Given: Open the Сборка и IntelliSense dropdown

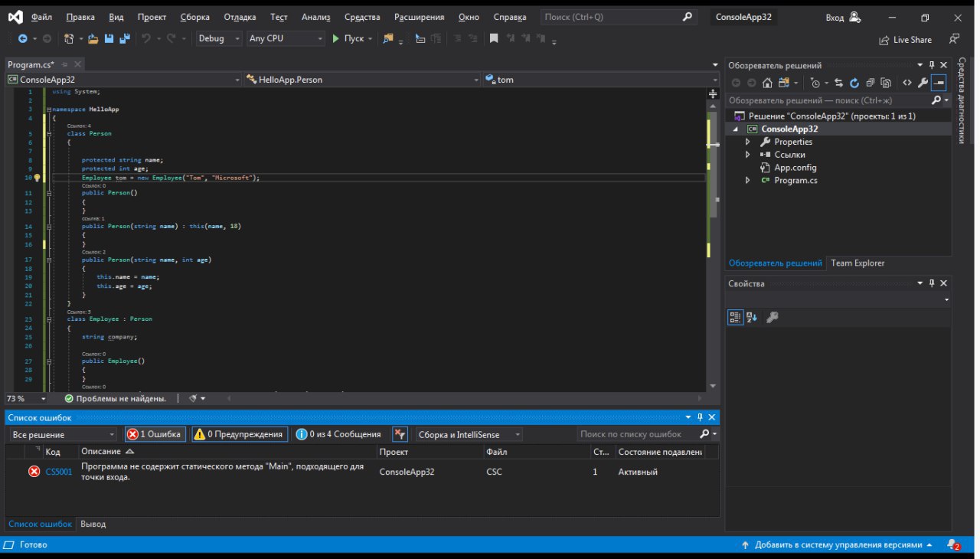Looking at the screenshot, I should (x=469, y=434).
